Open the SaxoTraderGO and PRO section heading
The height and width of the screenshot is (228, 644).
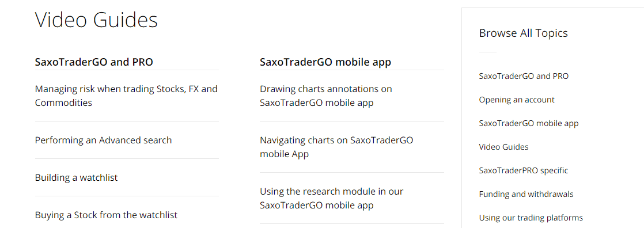point(94,62)
